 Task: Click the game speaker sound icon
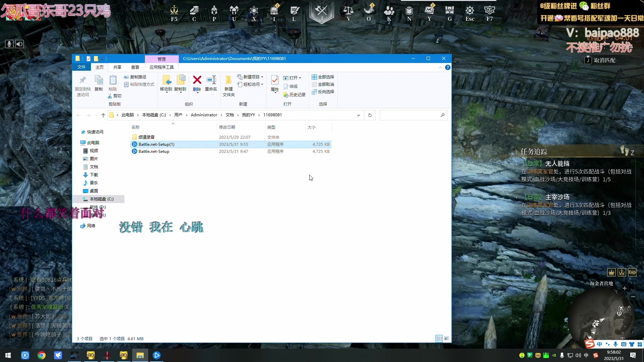point(20,44)
